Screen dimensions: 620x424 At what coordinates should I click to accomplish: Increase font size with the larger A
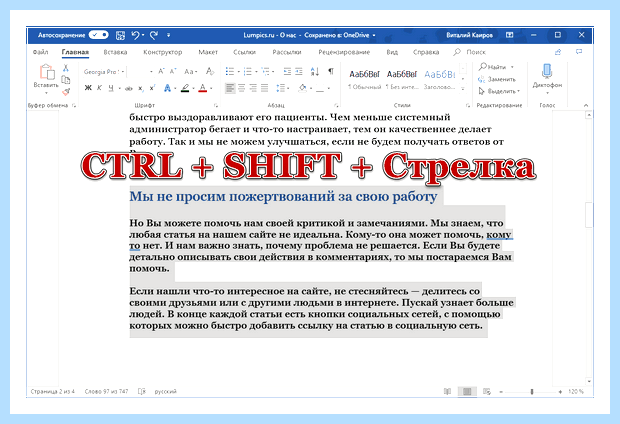(161, 71)
